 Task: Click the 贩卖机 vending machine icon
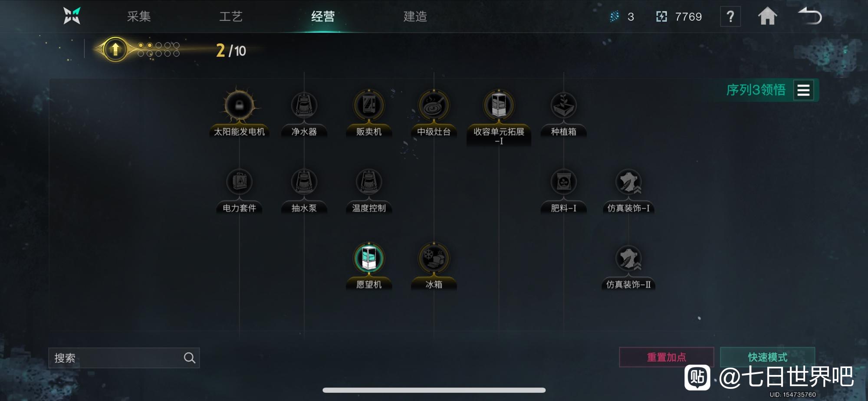coord(369,105)
